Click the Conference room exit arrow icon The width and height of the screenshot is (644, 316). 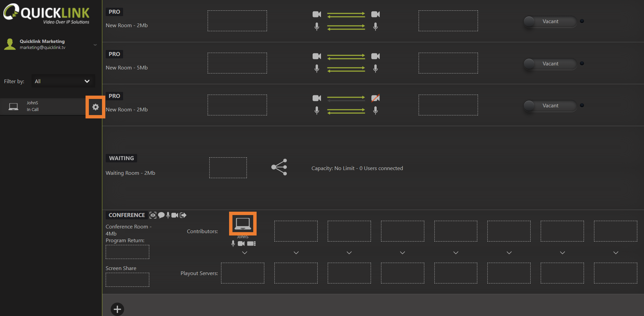[183, 215]
